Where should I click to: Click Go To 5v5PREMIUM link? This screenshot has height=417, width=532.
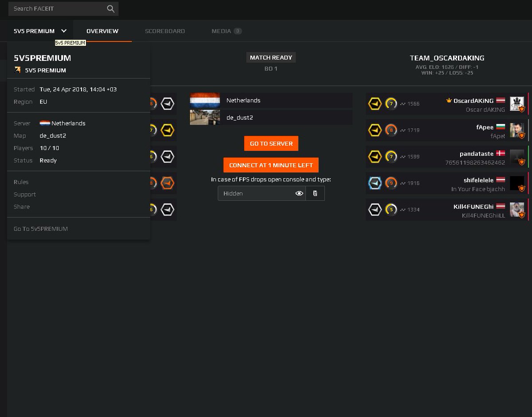click(x=41, y=229)
